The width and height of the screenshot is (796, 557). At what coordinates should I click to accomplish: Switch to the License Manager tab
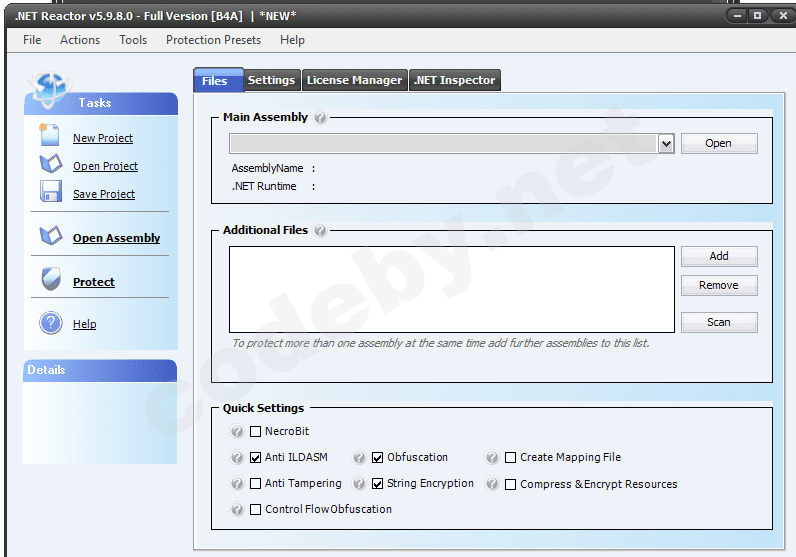354,80
